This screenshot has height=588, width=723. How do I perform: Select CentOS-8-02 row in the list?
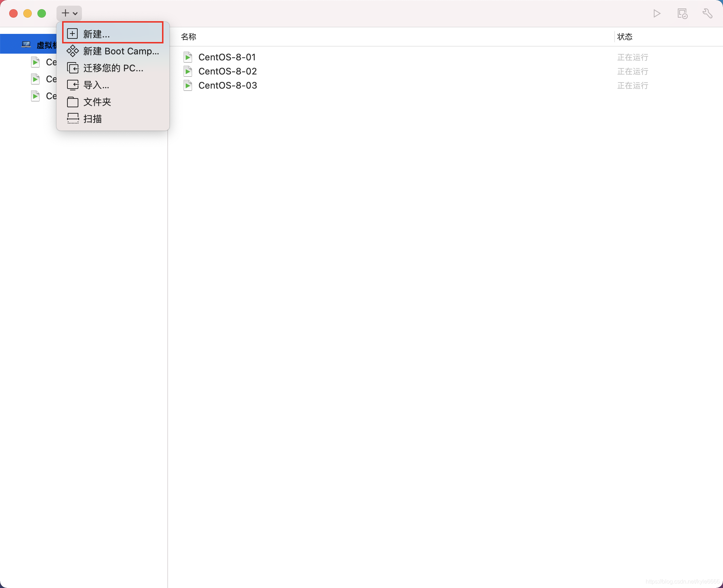point(227,71)
